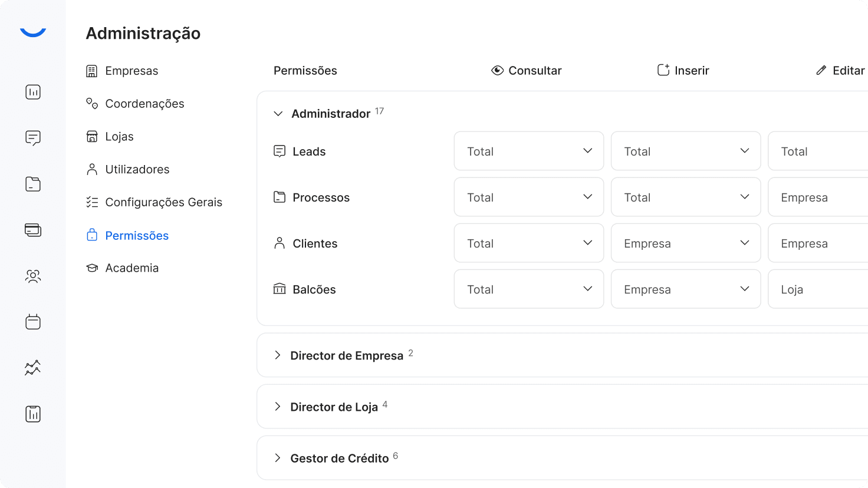The image size is (868, 488).
Task: Open the leads chat icon in sidebar
Action: 33,138
